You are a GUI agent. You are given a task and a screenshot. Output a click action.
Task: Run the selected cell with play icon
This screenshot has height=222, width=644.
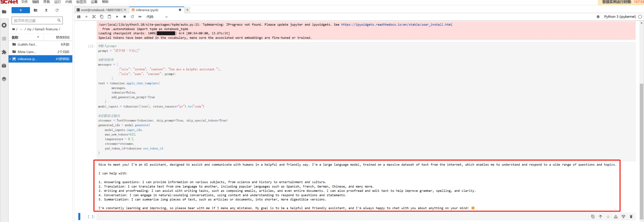pyautogui.click(x=117, y=17)
